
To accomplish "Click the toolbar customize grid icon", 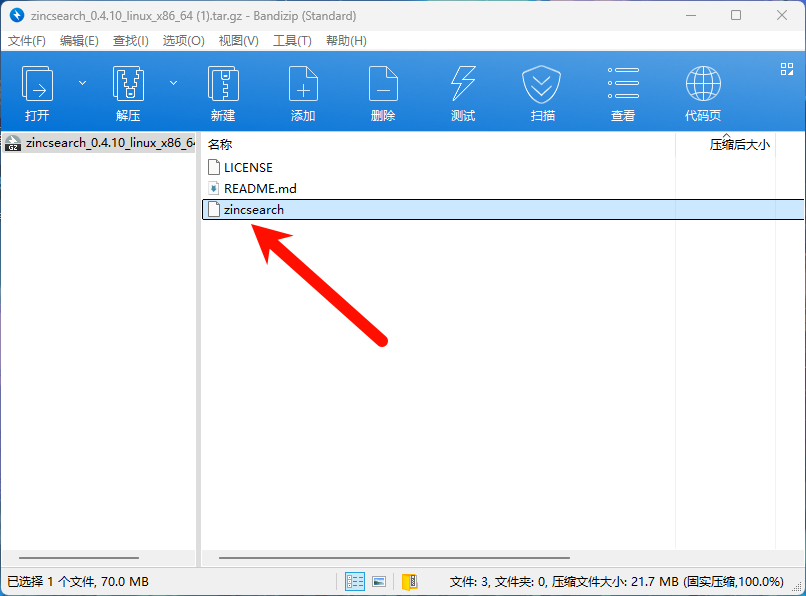I will pos(786,69).
